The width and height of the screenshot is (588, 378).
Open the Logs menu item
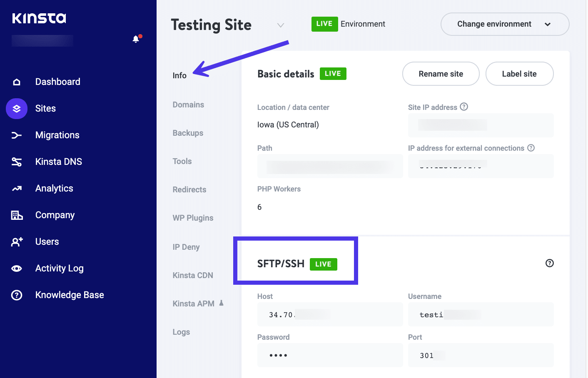(181, 332)
